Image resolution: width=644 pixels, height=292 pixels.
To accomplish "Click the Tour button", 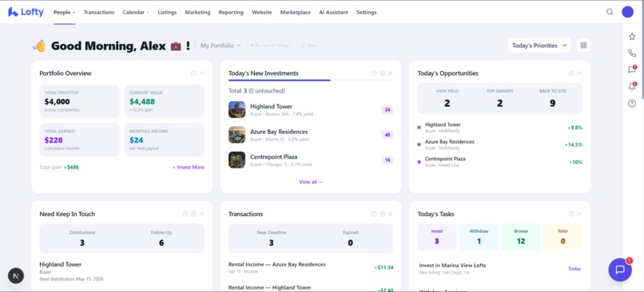I will [308, 45].
